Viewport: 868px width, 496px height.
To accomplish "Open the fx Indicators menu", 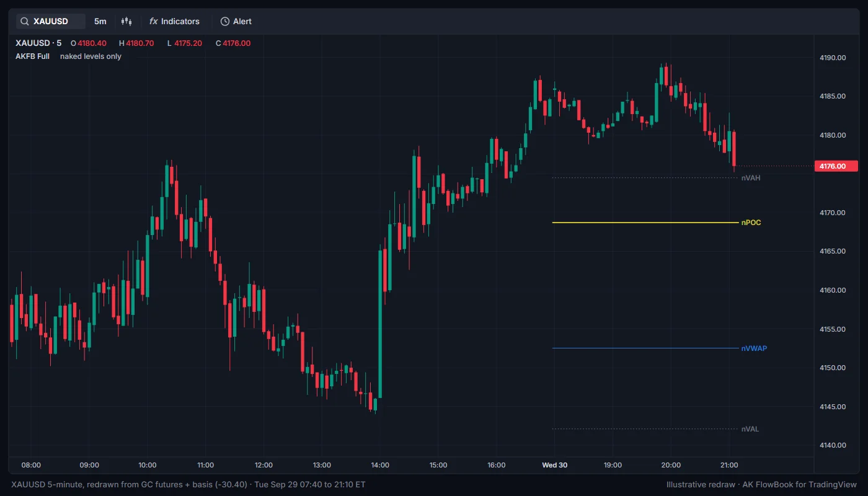I will 174,21.
